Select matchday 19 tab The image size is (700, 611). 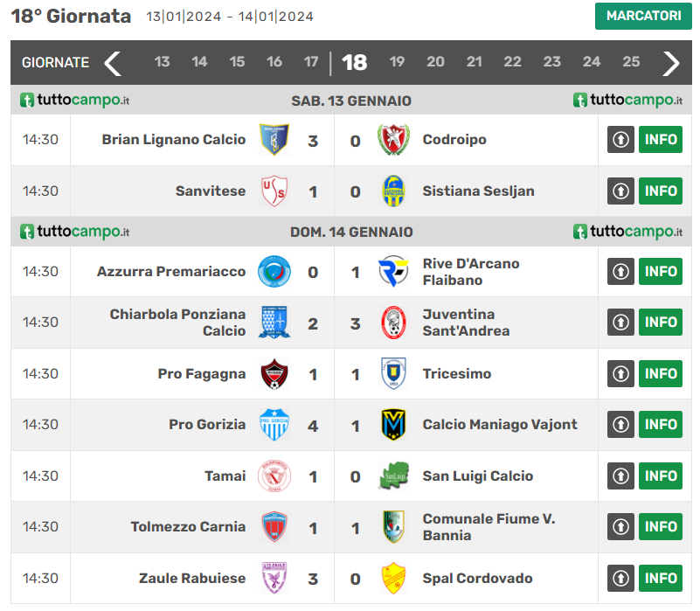[397, 62]
